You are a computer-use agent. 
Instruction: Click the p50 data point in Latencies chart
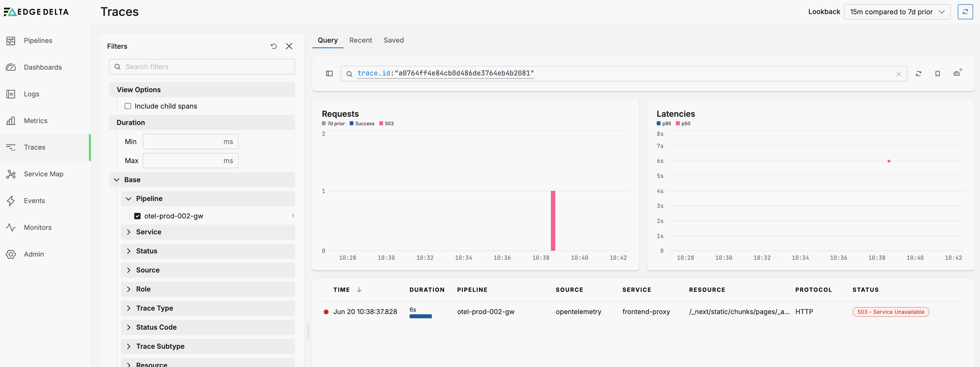click(889, 161)
